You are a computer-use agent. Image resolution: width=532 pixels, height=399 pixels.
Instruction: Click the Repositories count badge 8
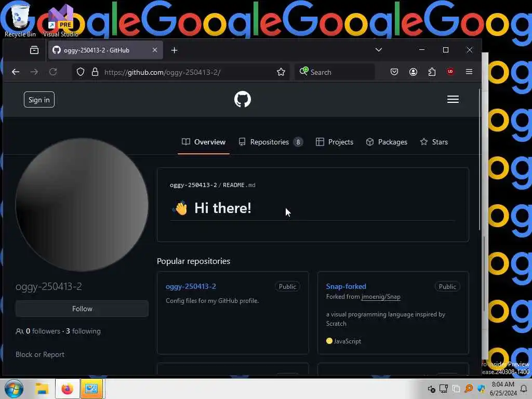[x=298, y=142]
